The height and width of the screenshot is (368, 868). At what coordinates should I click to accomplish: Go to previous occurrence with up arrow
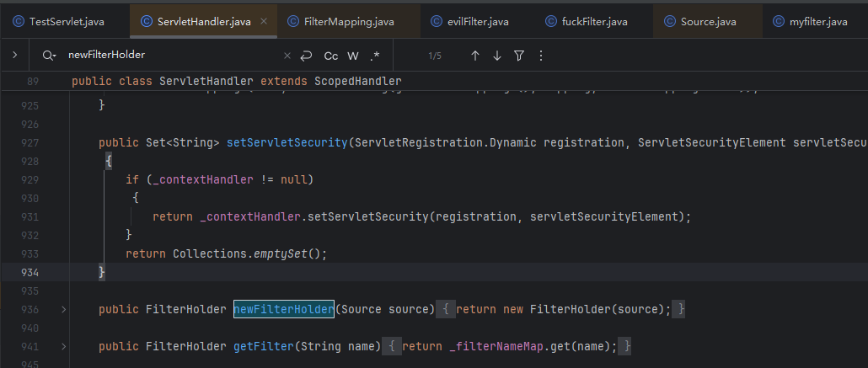click(475, 56)
